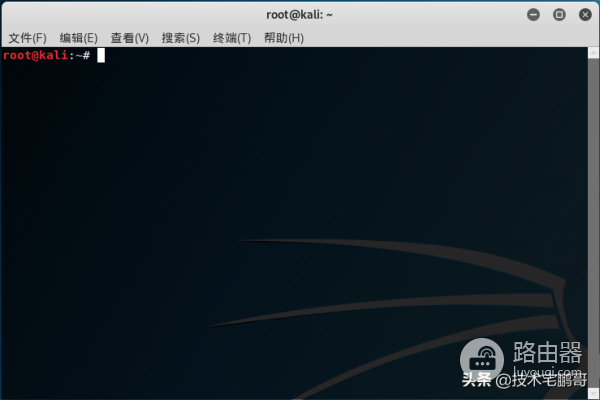Click the root@kali: ~ window title
The width and height of the screenshot is (600, 400).
pos(299,15)
